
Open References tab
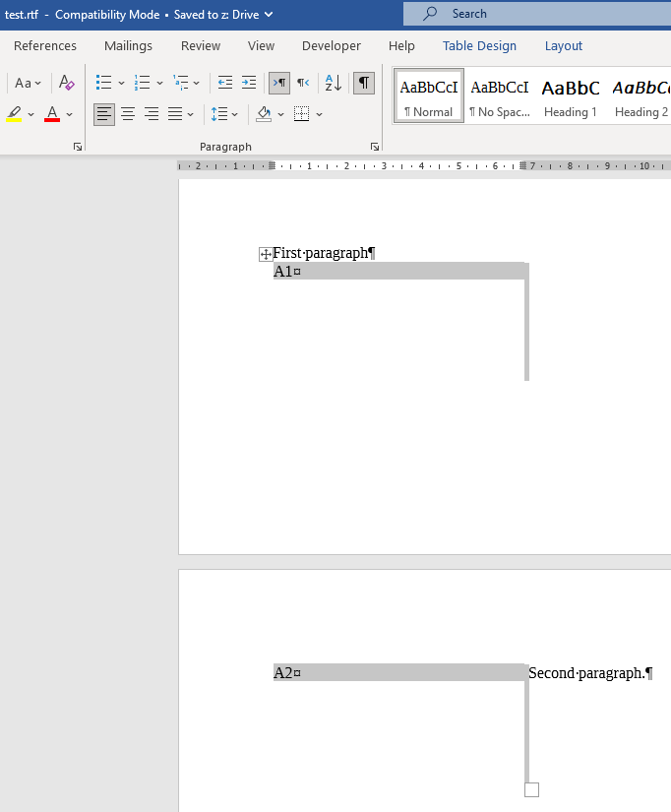click(45, 46)
